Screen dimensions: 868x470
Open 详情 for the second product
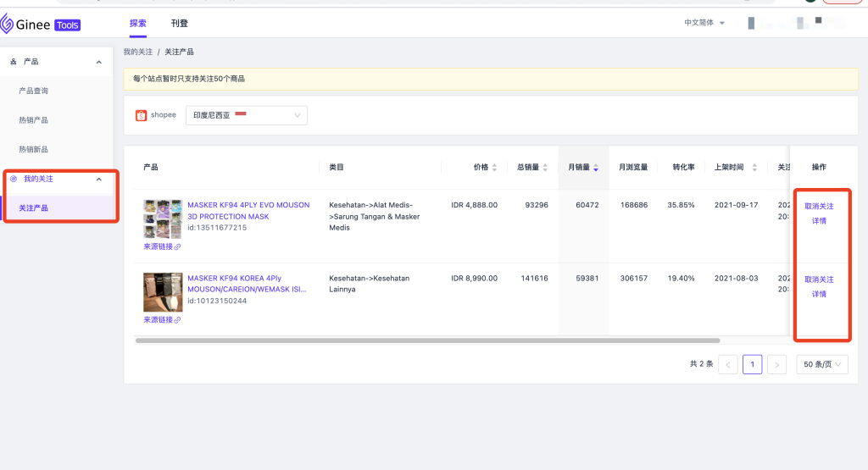pos(819,294)
